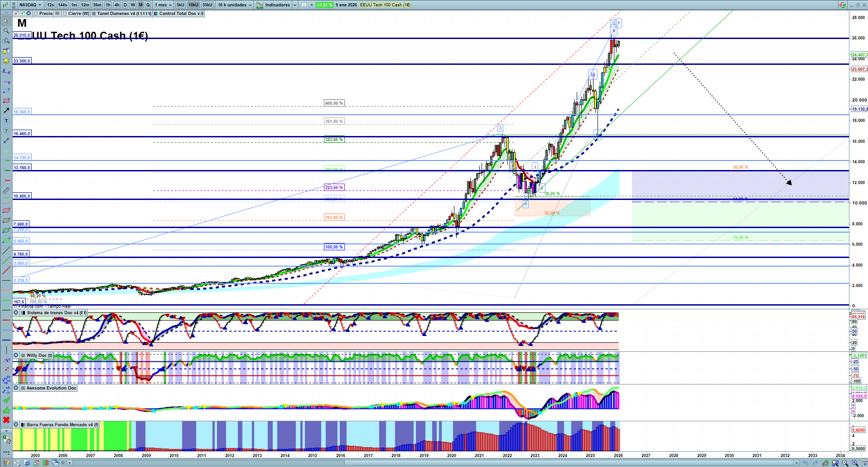Select the 1h timeframe
Viewport: 868px width, 467px height.
(108, 5)
